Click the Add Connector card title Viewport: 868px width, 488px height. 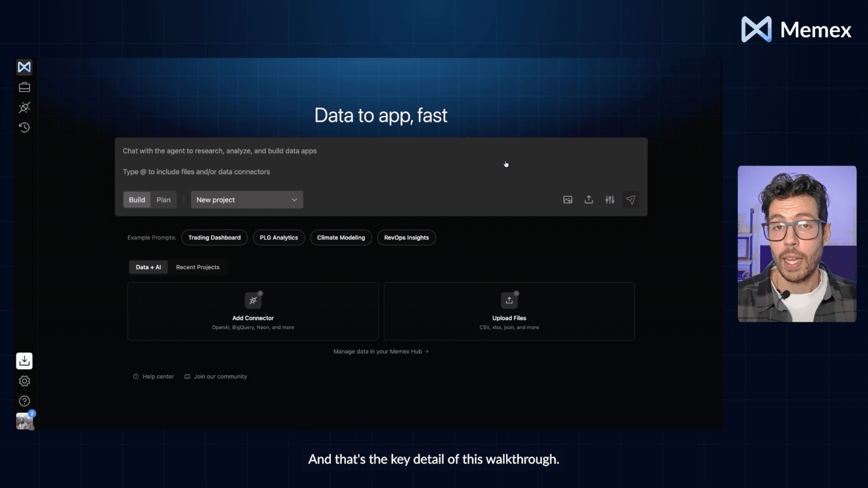point(253,318)
